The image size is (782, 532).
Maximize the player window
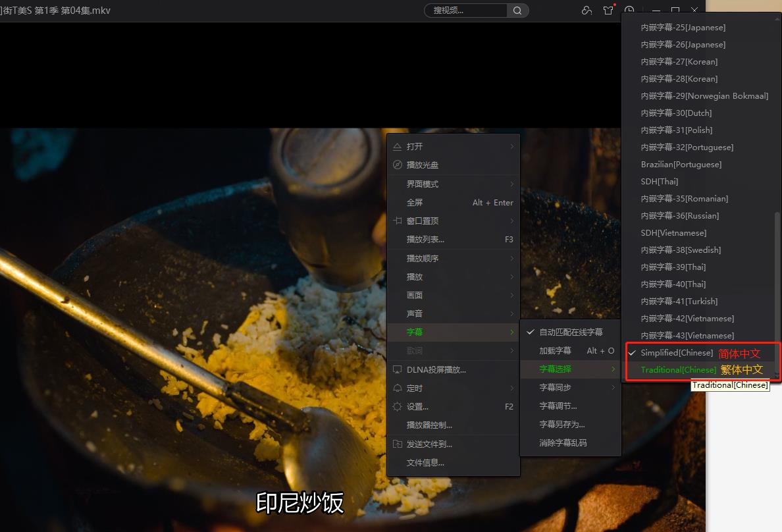coord(675,11)
